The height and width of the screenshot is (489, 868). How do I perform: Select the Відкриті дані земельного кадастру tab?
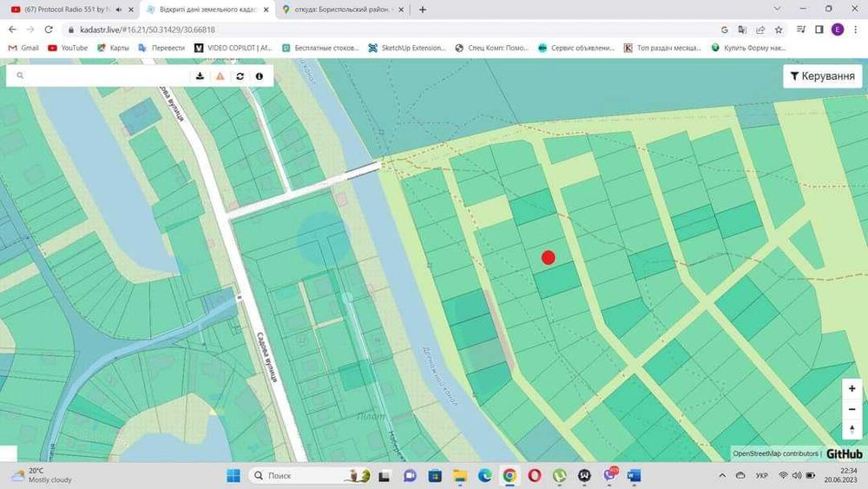coord(207,10)
